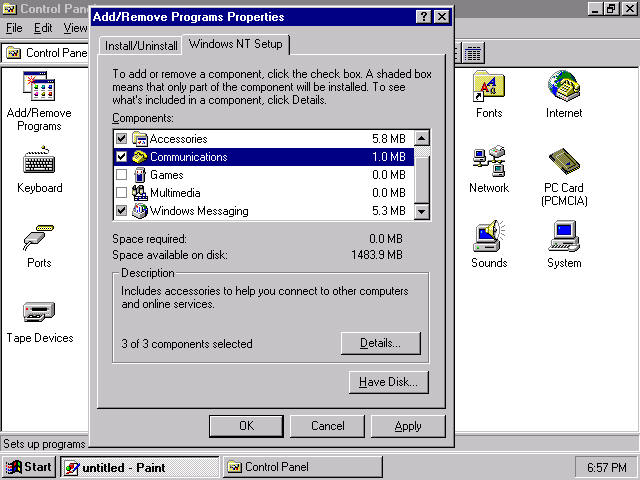Open the Internet control panel icon
The image size is (640, 480).
564,86
